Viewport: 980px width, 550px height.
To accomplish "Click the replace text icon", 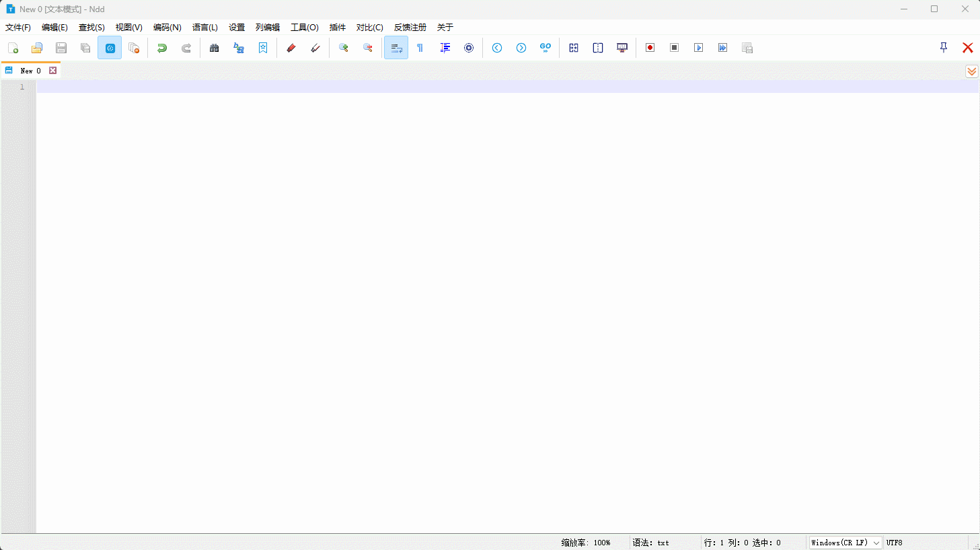I will click(x=239, y=48).
